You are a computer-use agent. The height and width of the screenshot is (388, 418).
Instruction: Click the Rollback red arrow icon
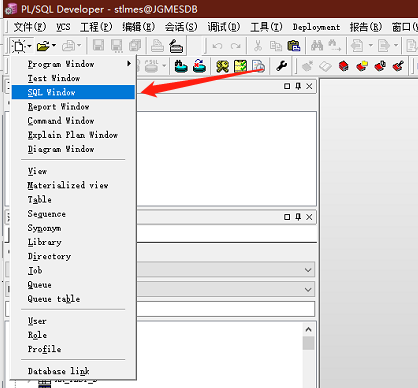pyautogui.click(x=199, y=66)
